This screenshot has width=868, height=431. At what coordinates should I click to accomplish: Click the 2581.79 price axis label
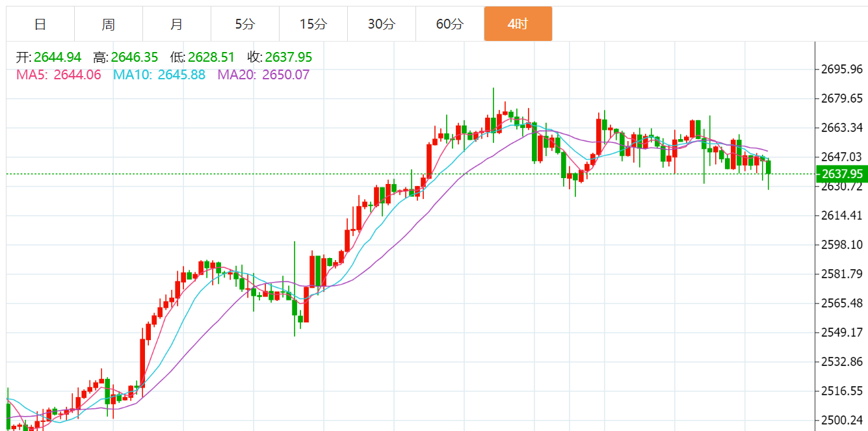842,274
